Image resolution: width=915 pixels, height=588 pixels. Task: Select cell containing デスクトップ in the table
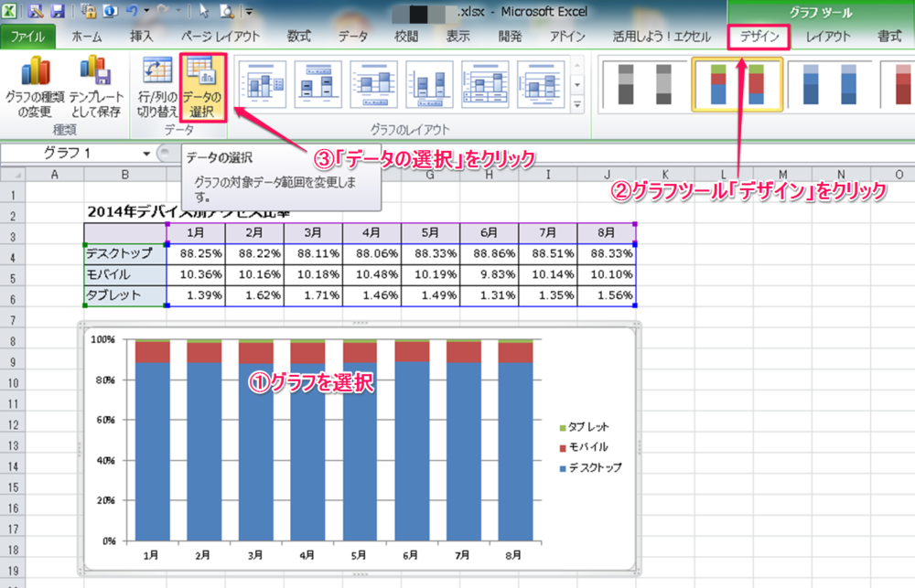click(124, 253)
